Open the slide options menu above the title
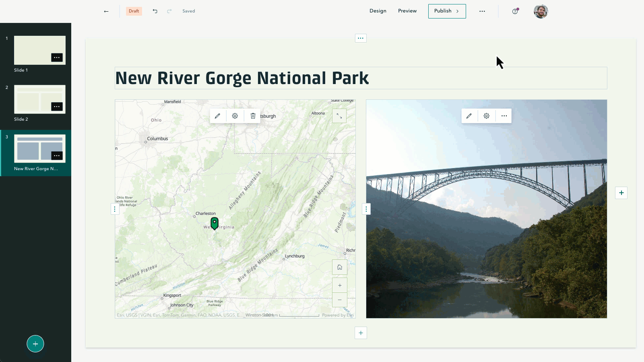Viewport: 644px width, 362px height. [361, 38]
